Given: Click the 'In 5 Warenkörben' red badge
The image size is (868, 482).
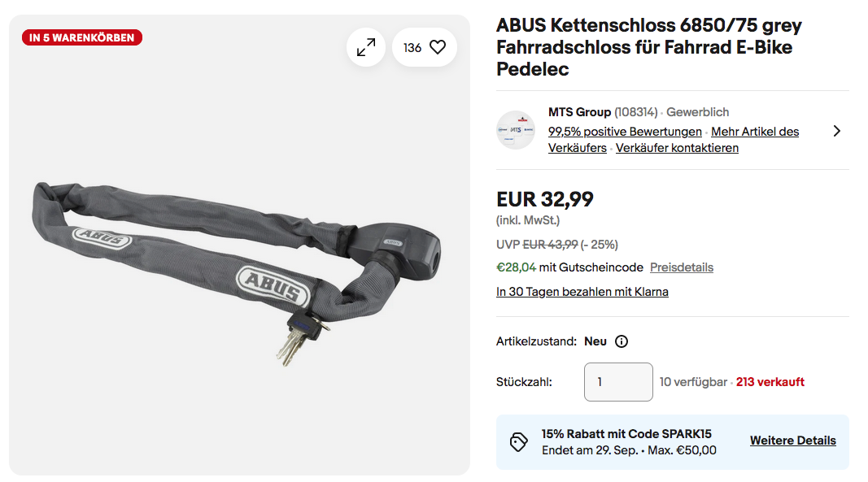Looking at the screenshot, I should pos(82,37).
